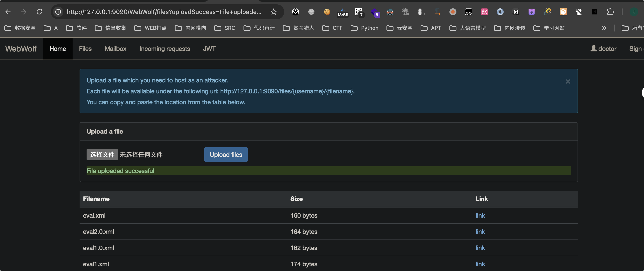The height and width of the screenshot is (271, 644).
Task: Open the browser profile avatar t
Action: pos(634,12)
